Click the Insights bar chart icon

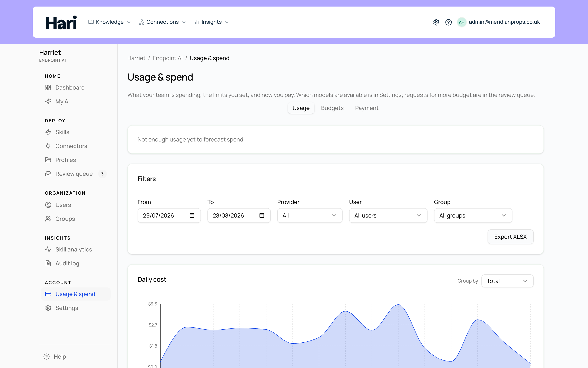(197, 22)
